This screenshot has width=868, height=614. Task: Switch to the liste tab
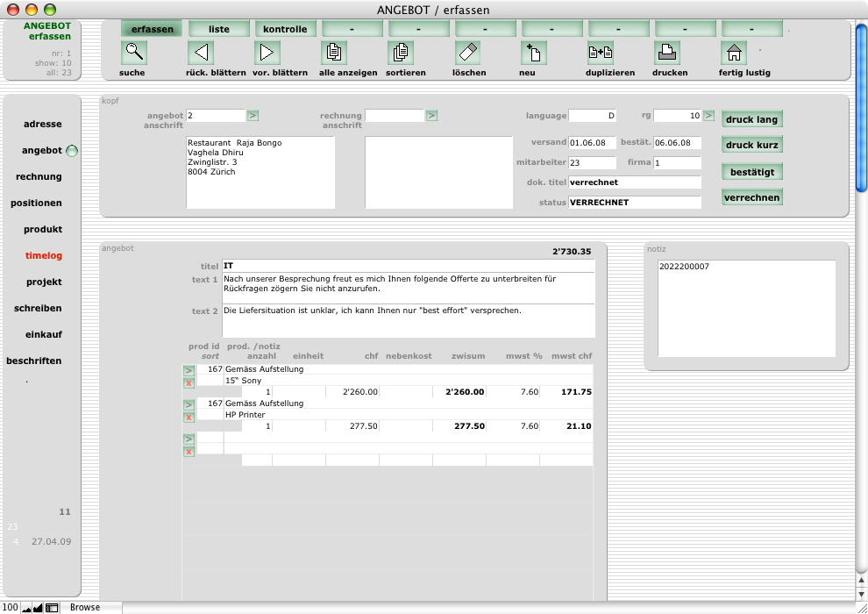pos(219,29)
